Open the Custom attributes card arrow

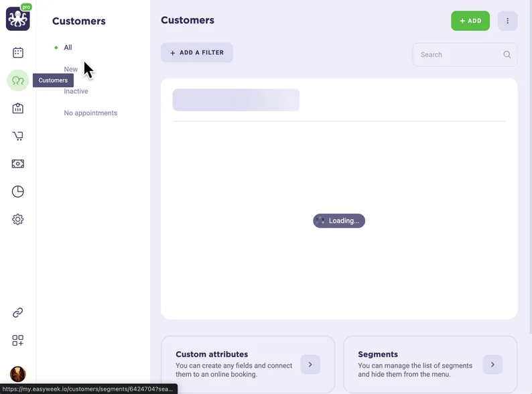tap(310, 365)
